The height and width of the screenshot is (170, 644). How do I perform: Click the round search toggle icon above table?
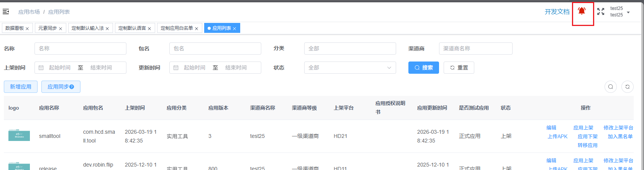[x=611, y=87]
